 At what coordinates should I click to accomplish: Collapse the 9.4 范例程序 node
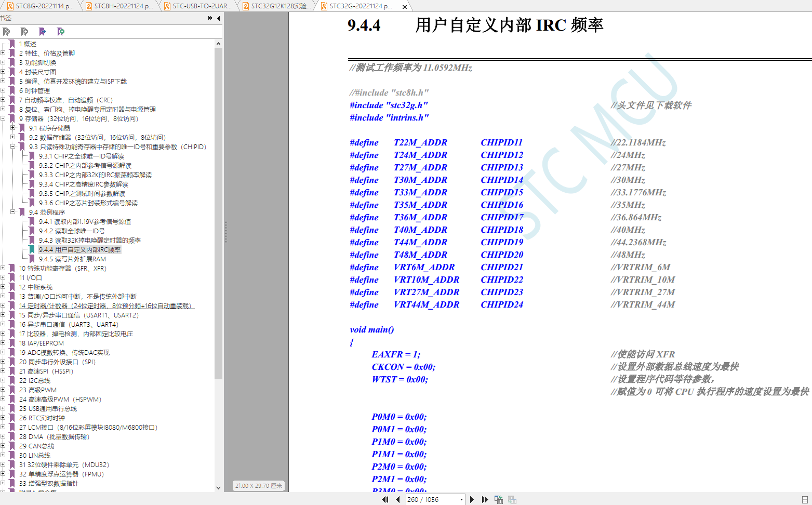click(x=13, y=212)
